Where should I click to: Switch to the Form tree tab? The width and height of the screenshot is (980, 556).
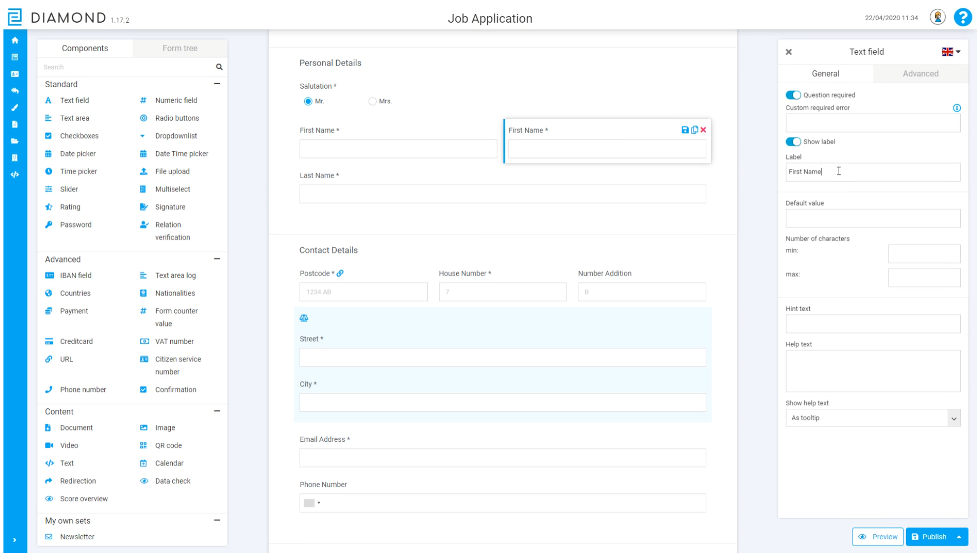(180, 48)
